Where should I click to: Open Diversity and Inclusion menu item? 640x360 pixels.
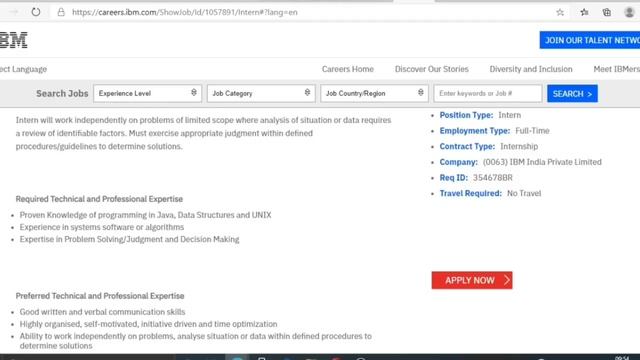[531, 69]
